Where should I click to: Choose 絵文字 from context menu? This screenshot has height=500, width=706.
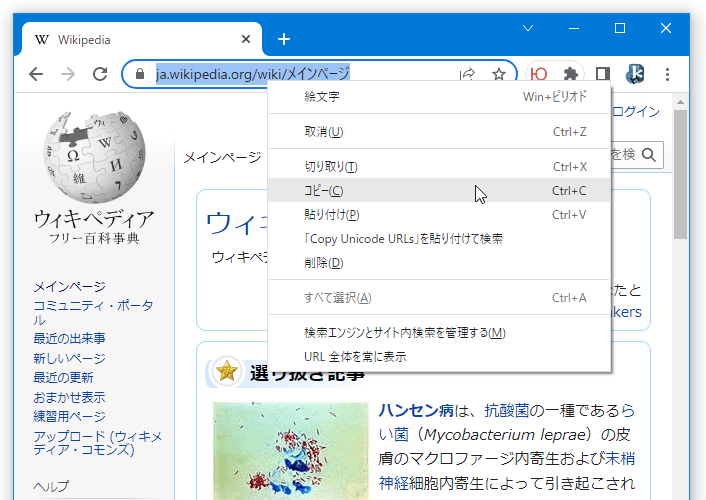[439, 97]
